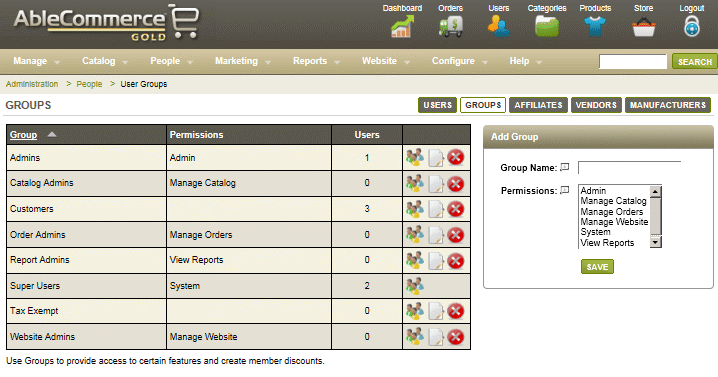Edit the Admins group

[x=436, y=158]
